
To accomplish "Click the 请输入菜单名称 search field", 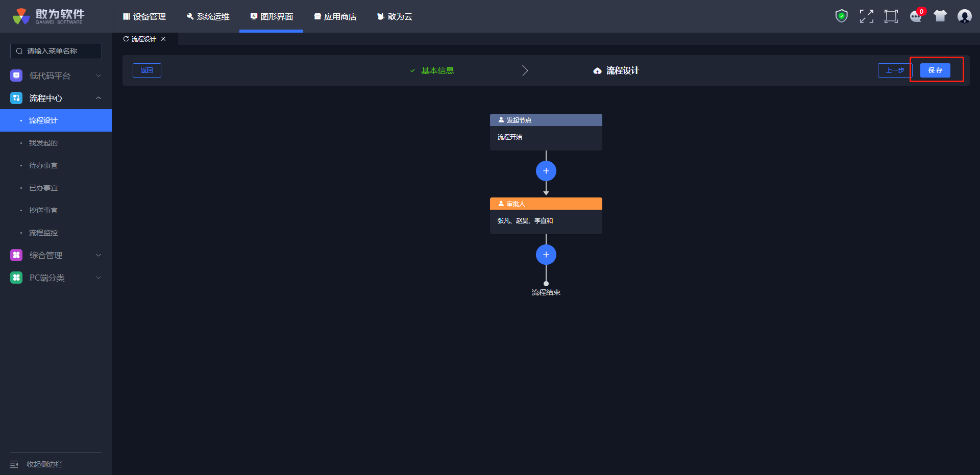I will (56, 51).
